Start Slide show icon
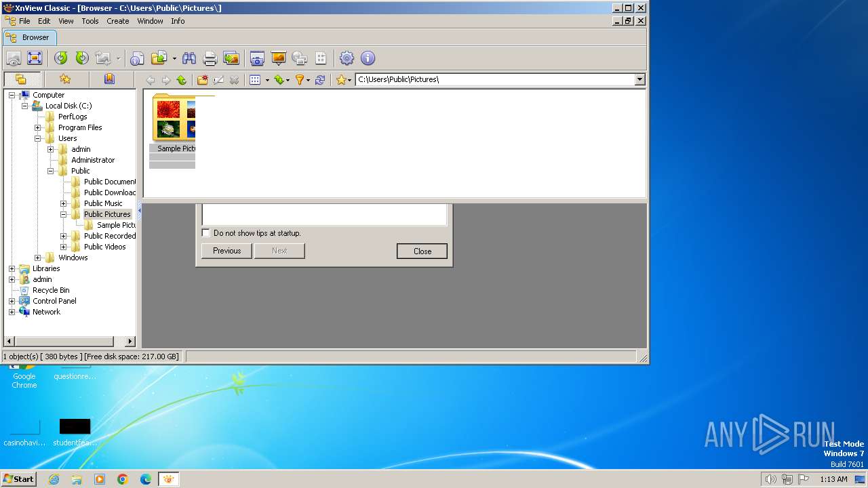Screen dimensions: 868x488 coord(278,58)
